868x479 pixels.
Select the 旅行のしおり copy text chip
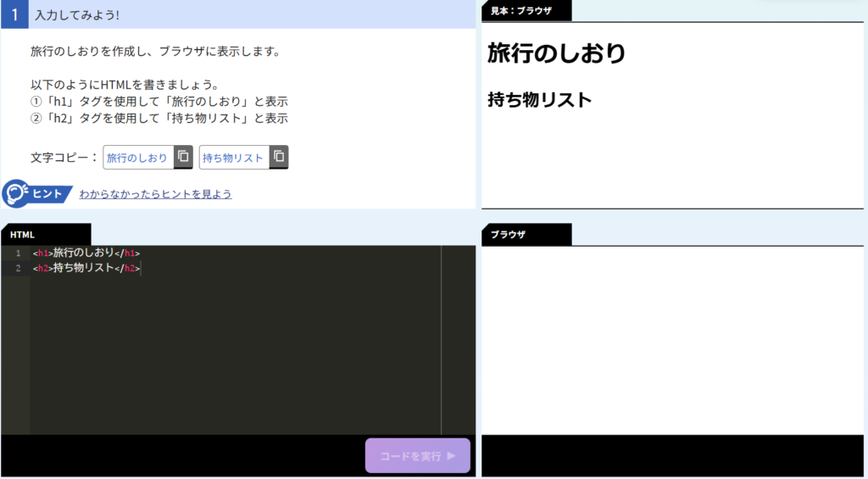(x=137, y=158)
